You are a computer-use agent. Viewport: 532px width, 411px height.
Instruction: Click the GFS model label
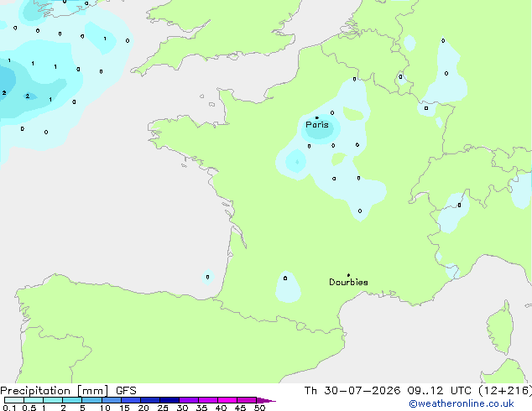tap(126, 391)
